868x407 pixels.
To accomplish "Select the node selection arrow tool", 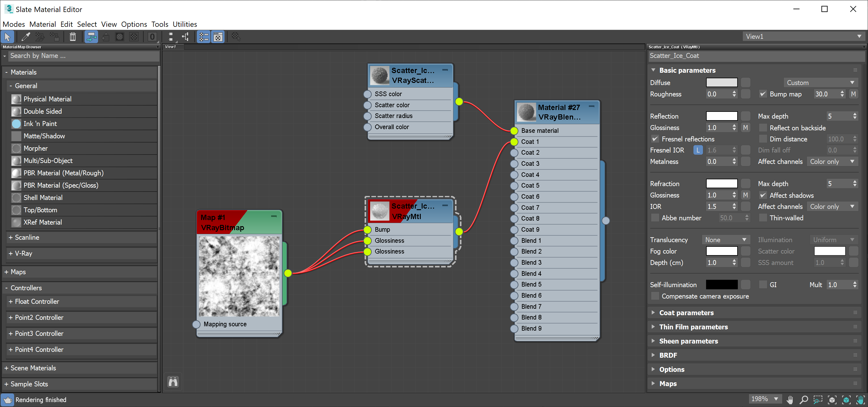I will click(x=7, y=37).
